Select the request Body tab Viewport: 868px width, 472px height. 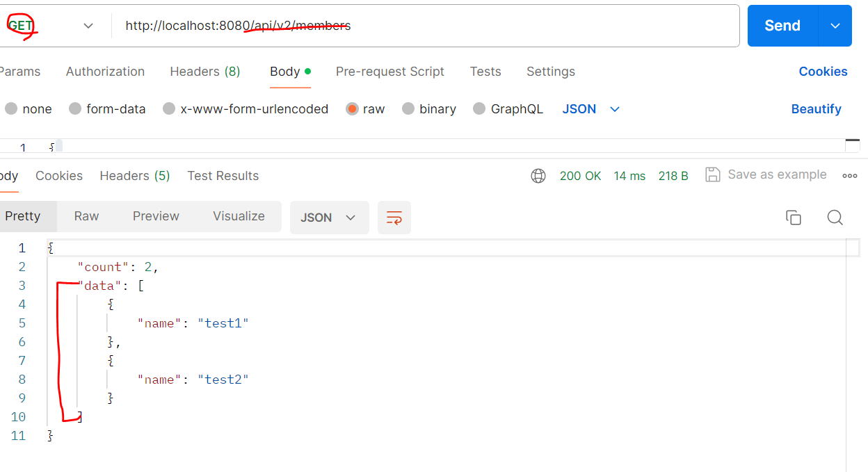pos(290,72)
